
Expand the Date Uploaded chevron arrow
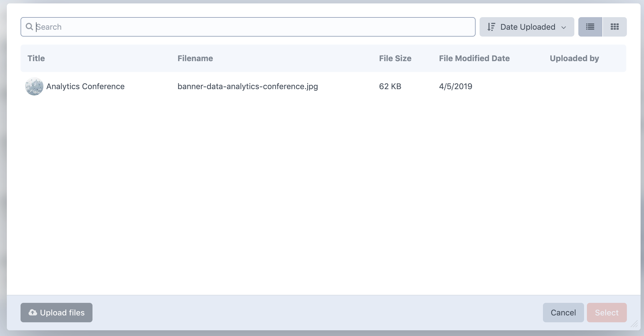pos(563,27)
